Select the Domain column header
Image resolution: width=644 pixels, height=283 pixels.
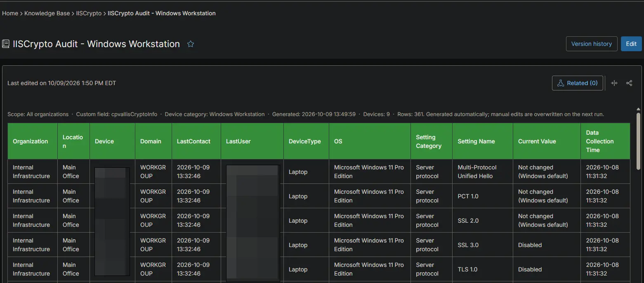[x=153, y=141]
